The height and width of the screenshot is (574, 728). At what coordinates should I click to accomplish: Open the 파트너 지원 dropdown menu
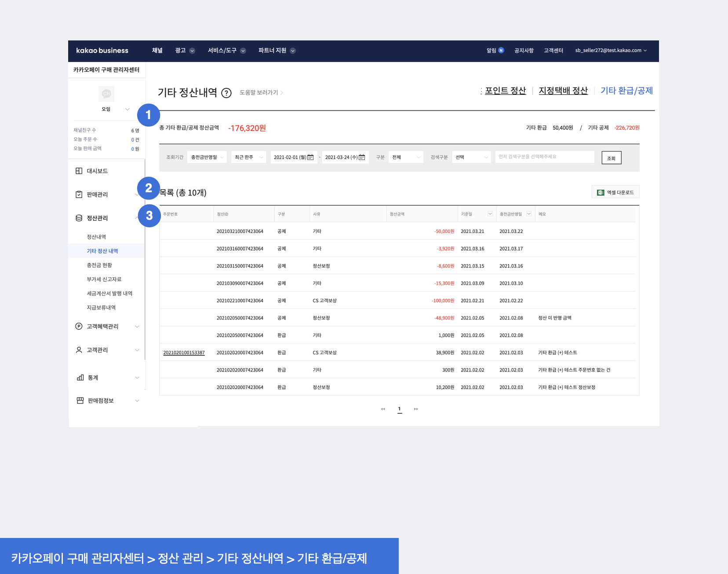277,51
